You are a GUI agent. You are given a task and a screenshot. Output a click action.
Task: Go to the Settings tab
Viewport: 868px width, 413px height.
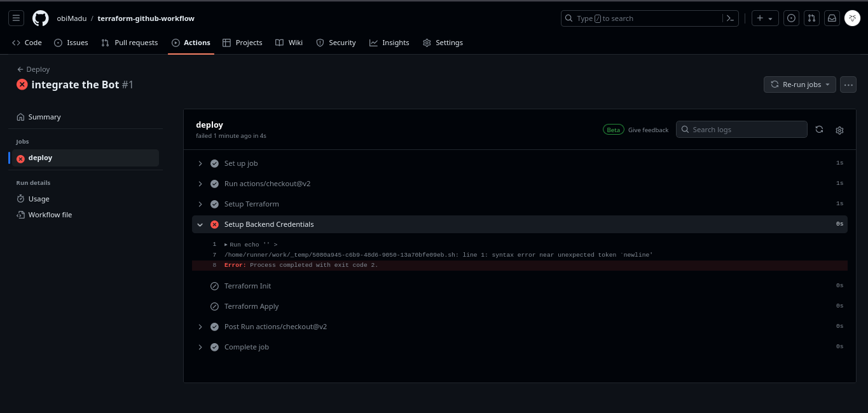443,43
